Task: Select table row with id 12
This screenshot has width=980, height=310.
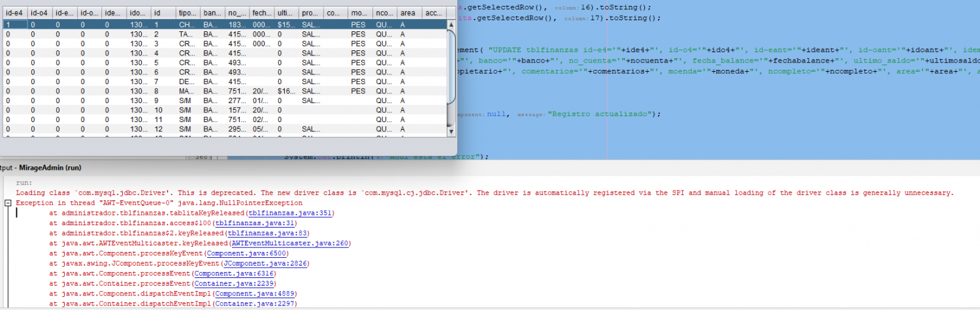Action: pos(225,129)
